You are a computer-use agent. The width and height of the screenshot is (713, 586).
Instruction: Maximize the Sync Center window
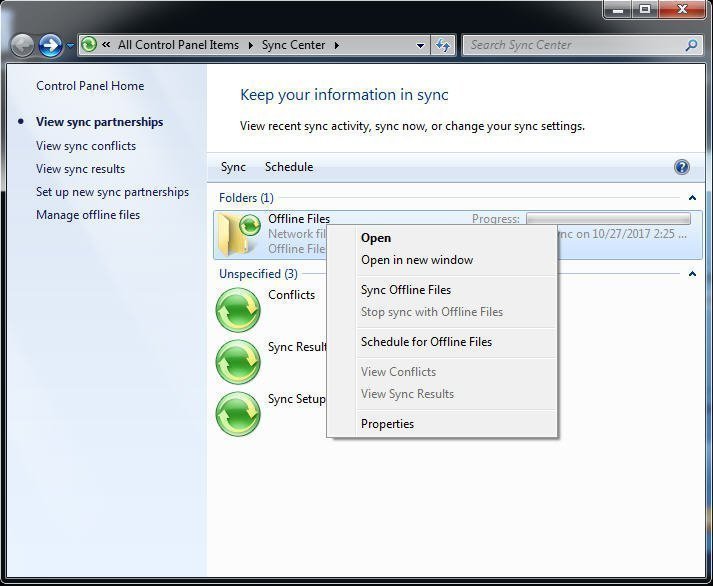(x=645, y=9)
